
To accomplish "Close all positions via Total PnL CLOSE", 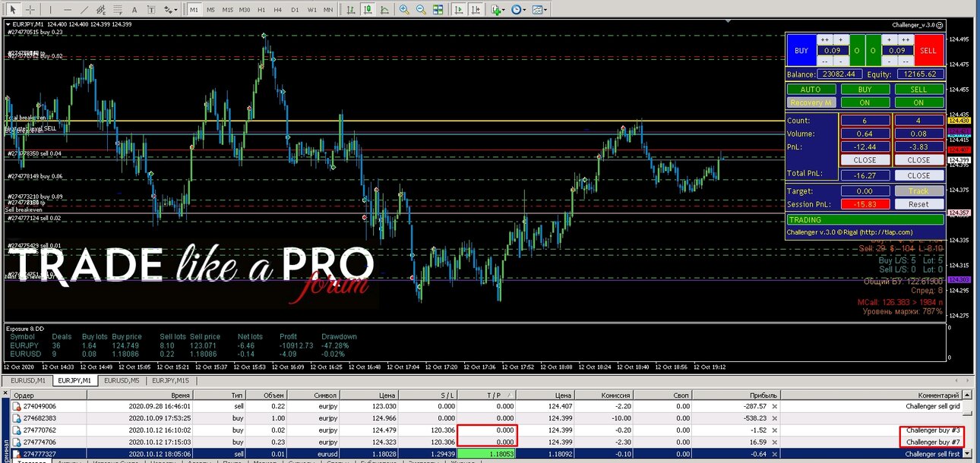I will [x=918, y=175].
